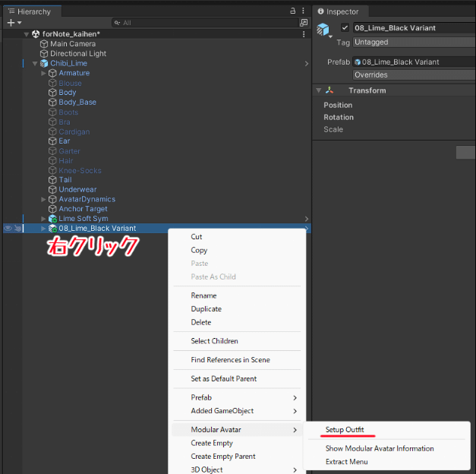Image resolution: width=476 pixels, height=474 pixels.
Task: Click the Hierarchy search field
Action: (x=206, y=23)
